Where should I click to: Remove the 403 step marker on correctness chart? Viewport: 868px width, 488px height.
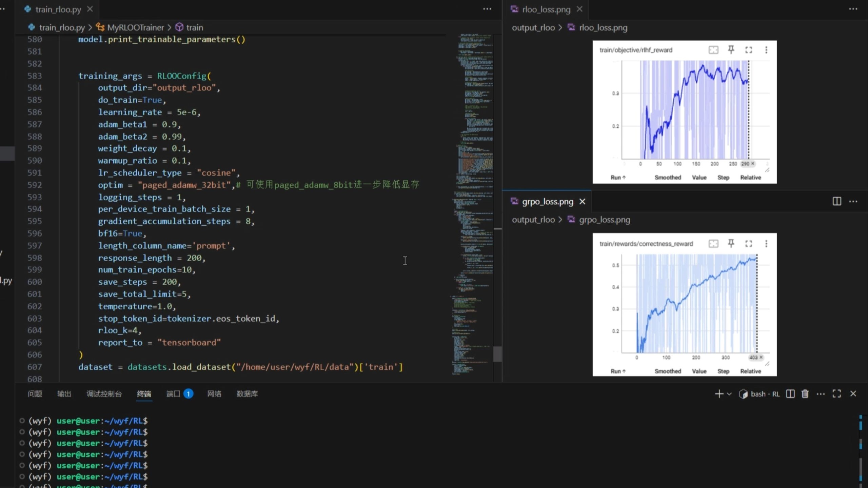coord(761,358)
